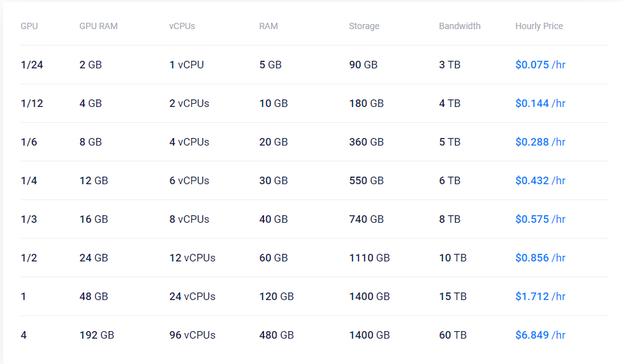Click the Hourly Price column header
Screen dimensions: 623x364
539,26
